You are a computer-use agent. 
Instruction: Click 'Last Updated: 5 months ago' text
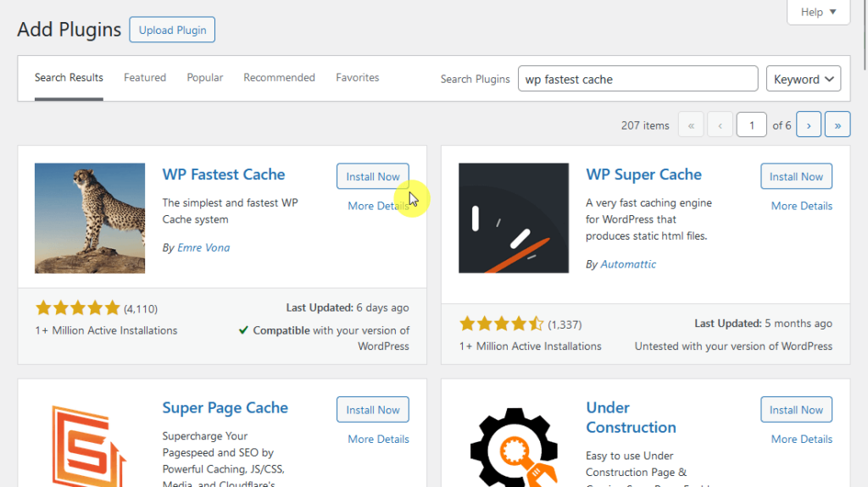click(764, 324)
